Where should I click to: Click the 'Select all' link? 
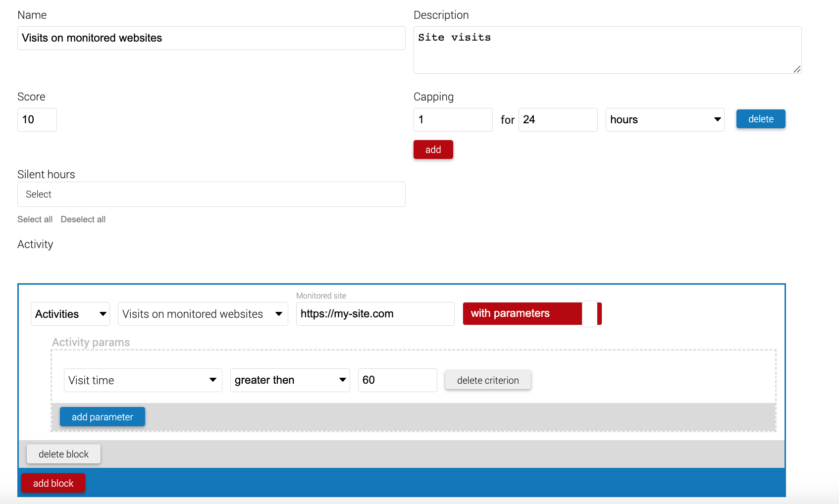(35, 219)
